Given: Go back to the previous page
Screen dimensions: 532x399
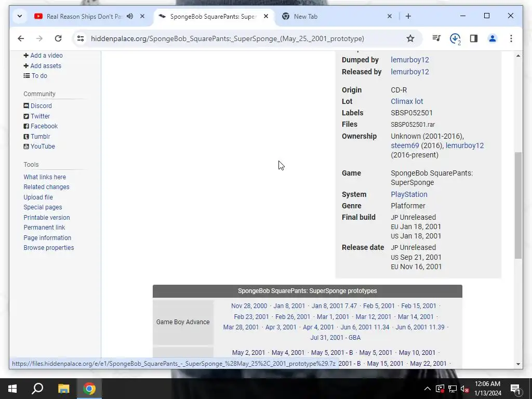Looking at the screenshot, I should (x=21, y=38).
